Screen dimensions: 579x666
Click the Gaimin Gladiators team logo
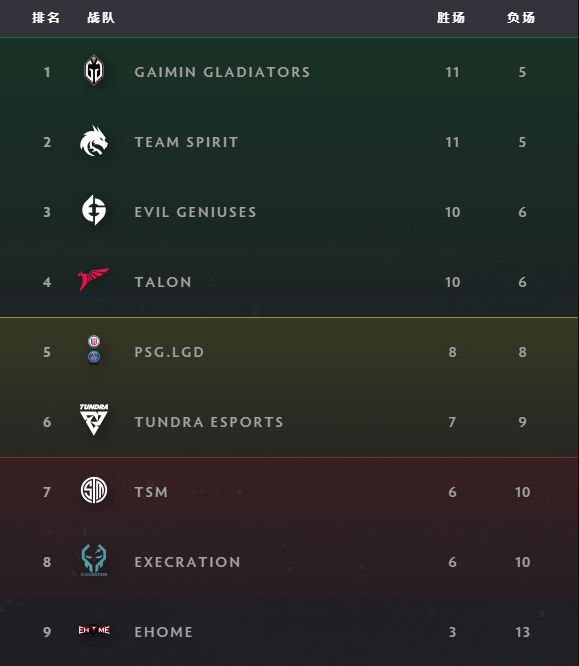[94, 71]
